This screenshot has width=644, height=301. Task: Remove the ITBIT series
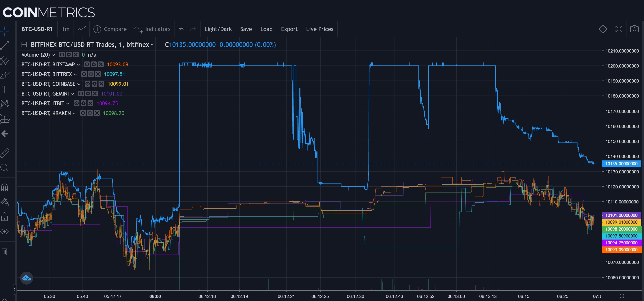(90, 103)
